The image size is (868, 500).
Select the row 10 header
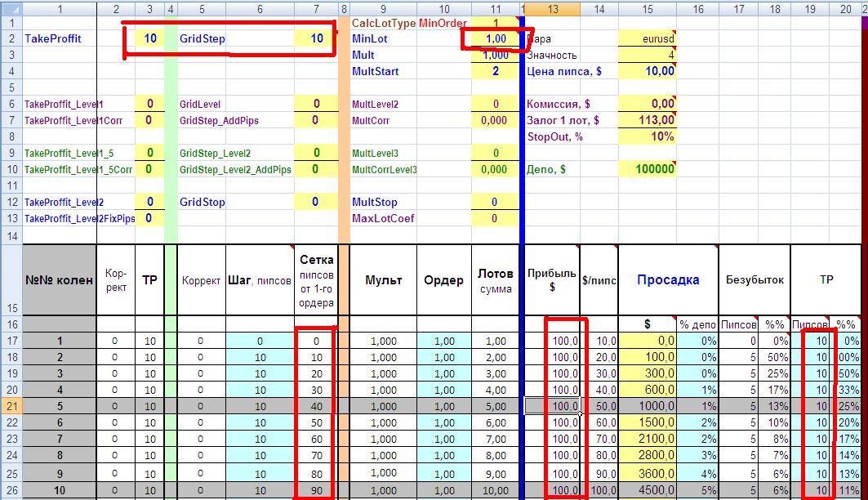click(x=11, y=169)
